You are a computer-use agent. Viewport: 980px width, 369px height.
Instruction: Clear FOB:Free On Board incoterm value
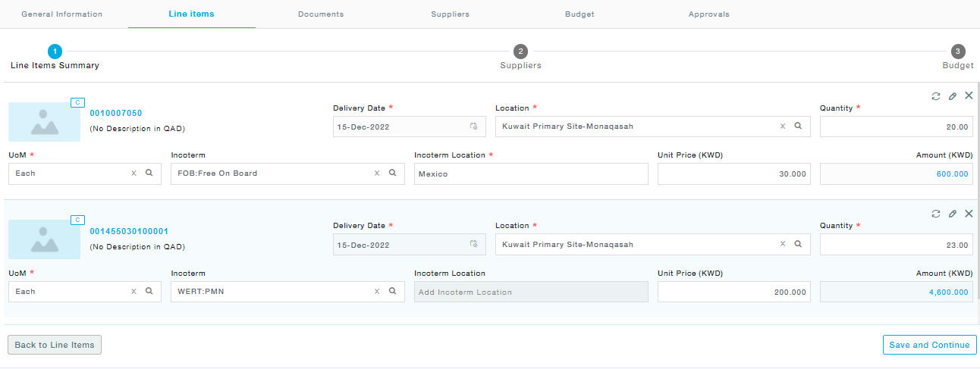click(x=377, y=174)
